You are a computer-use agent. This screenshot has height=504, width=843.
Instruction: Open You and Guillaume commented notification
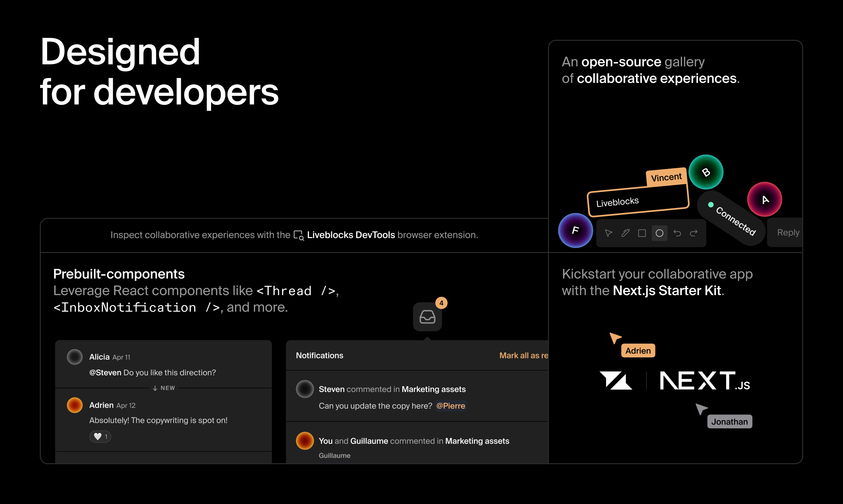coord(417,443)
